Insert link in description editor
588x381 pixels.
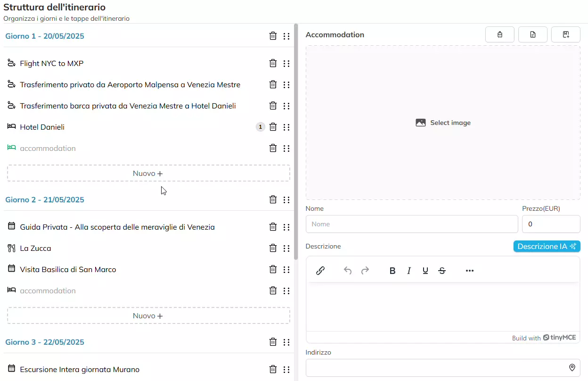tap(320, 271)
